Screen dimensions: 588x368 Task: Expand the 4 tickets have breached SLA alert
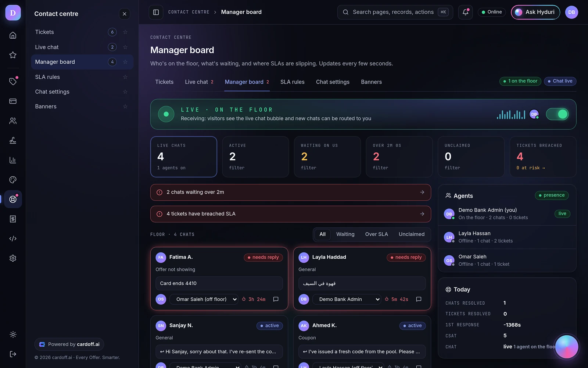click(x=291, y=214)
